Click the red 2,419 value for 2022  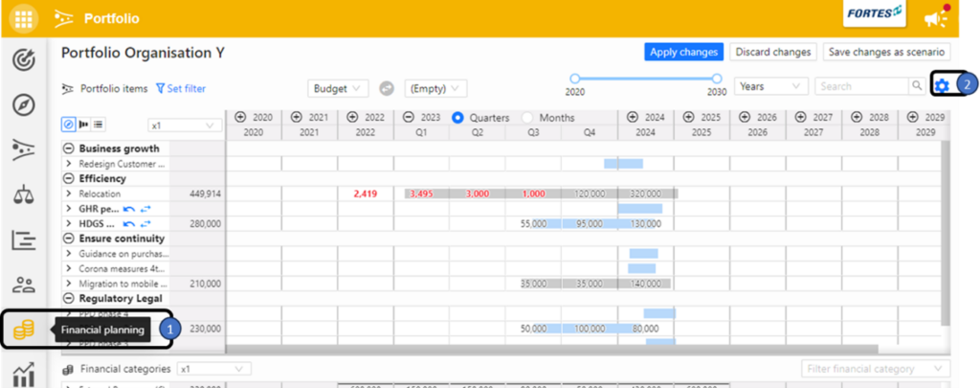[x=365, y=194]
